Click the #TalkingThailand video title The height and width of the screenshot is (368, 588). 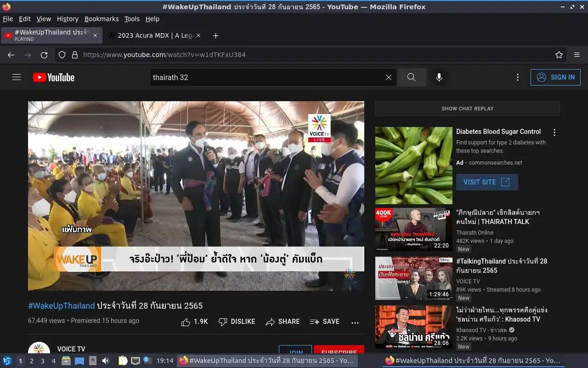coord(502,266)
